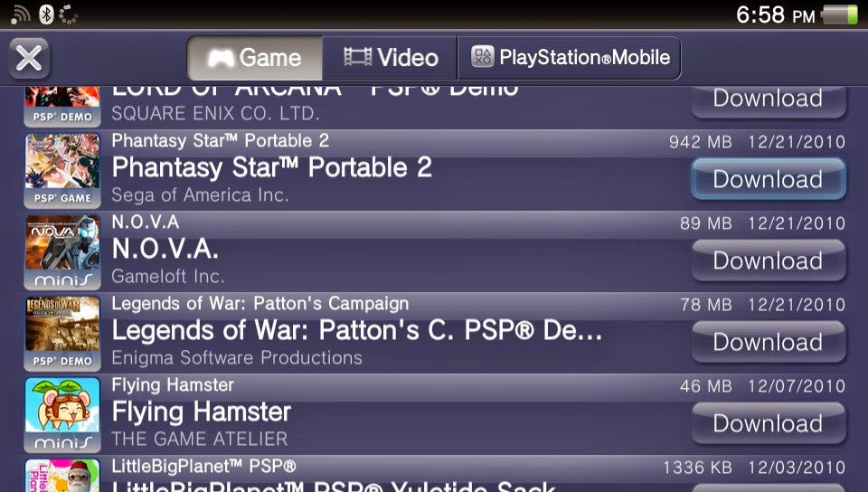This screenshot has height=492, width=868.
Task: Select the Game tab
Action: [255, 58]
